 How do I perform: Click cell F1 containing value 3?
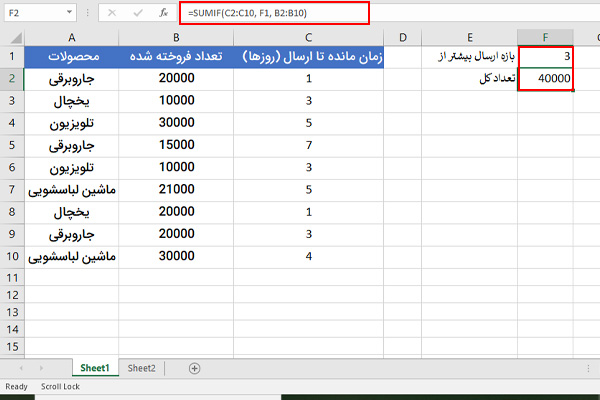coord(546,56)
